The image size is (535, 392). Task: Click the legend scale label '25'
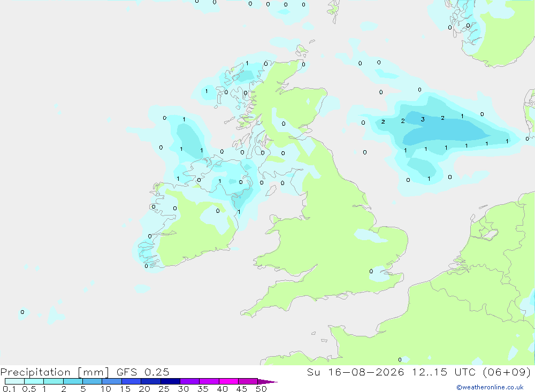pyautogui.click(x=164, y=389)
